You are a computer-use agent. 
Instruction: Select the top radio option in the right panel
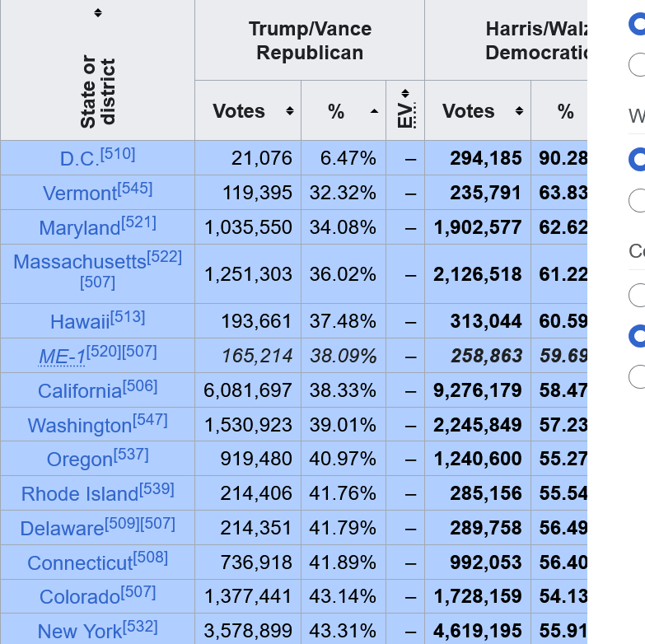click(x=638, y=25)
